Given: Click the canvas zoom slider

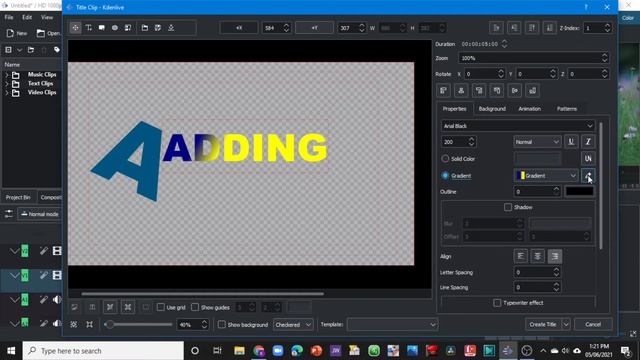Looking at the screenshot, I should click(139, 324).
